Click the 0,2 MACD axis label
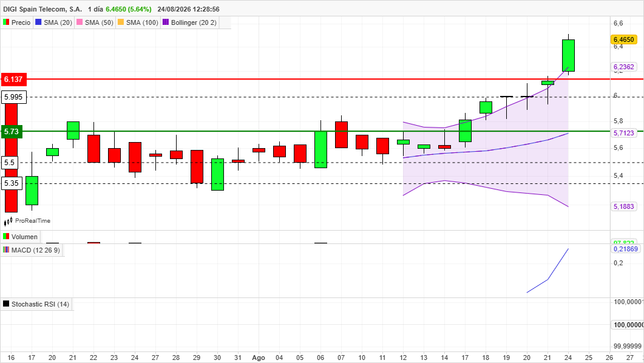This screenshot has width=644, height=363. [618, 263]
